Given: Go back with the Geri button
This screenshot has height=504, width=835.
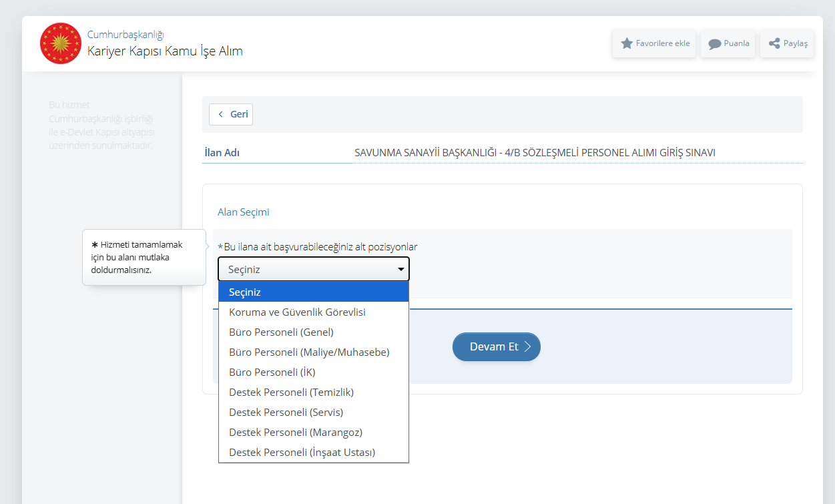Looking at the screenshot, I should pyautogui.click(x=231, y=114).
